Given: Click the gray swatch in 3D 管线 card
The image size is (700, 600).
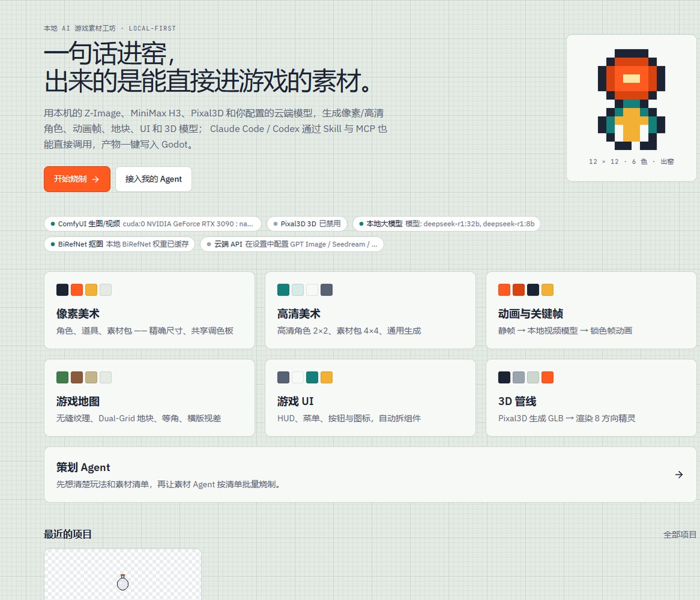Looking at the screenshot, I should pos(518,377).
